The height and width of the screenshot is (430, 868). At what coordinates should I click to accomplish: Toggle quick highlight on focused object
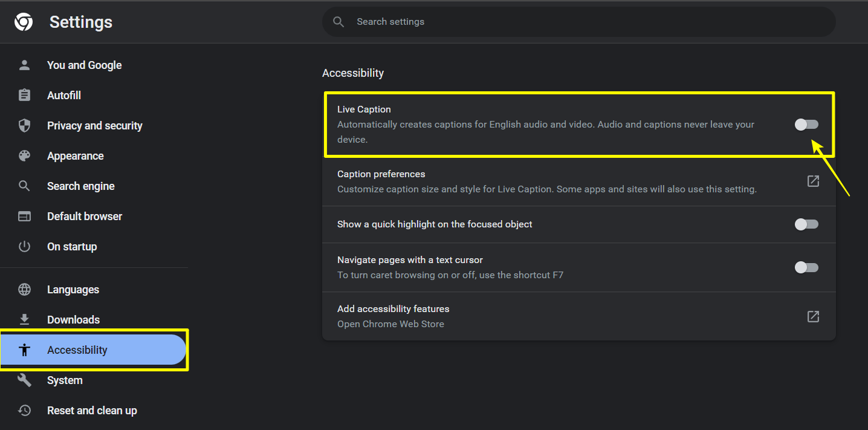806,224
